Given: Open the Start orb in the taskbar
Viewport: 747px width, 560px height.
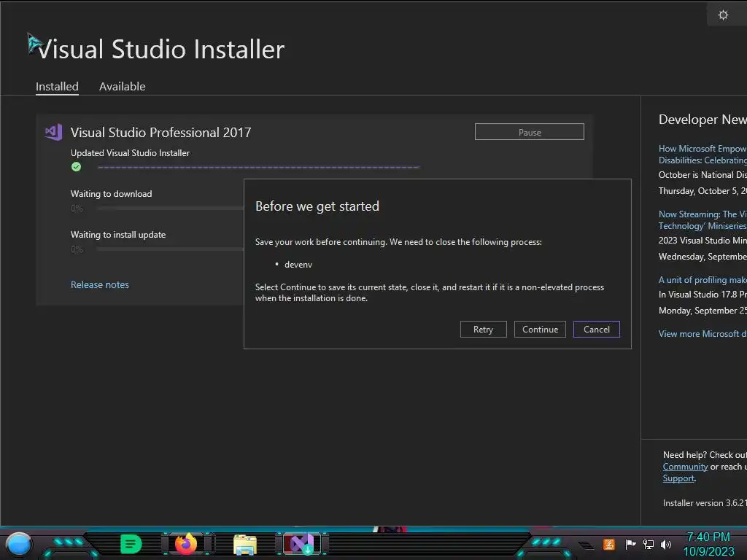Looking at the screenshot, I should pos(19,544).
